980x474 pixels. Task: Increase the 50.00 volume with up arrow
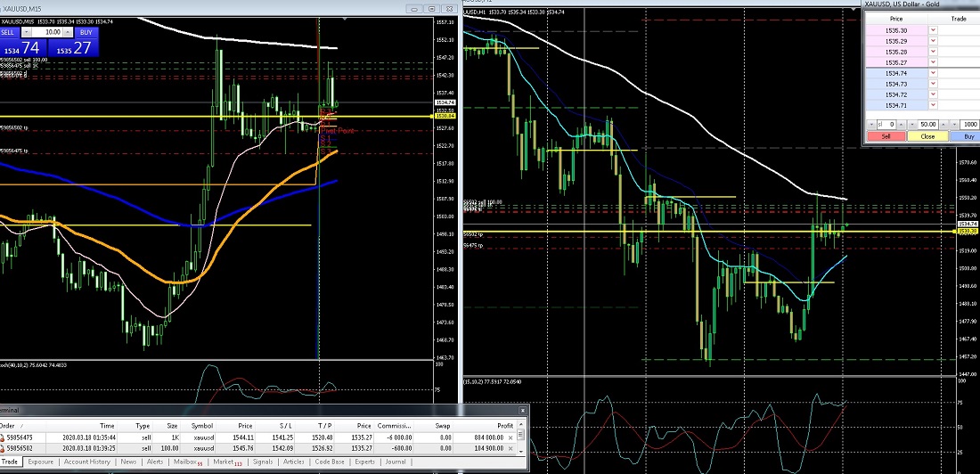[943, 125]
